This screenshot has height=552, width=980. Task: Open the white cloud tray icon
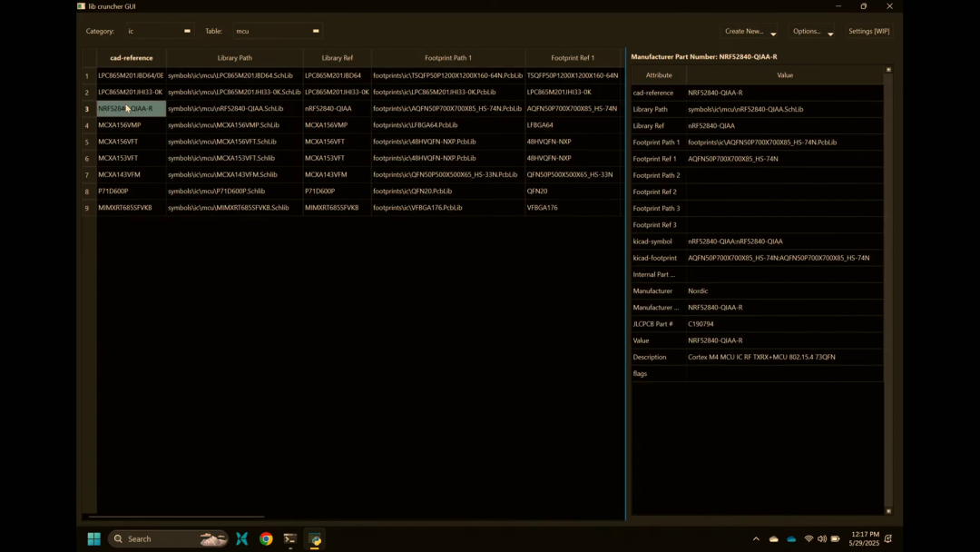pos(774,539)
